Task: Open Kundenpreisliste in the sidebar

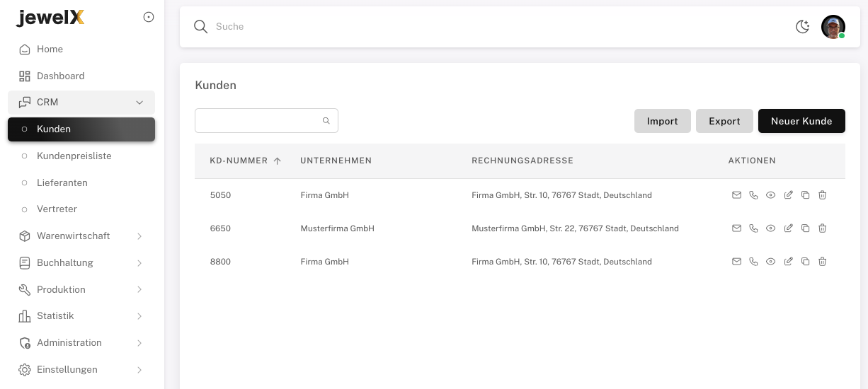Action: click(x=74, y=156)
